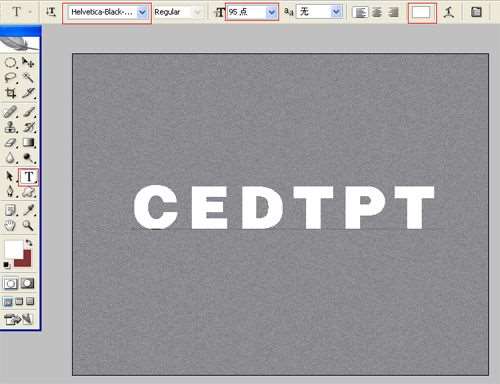Select the Brush tool
Viewport: 500px width, 384px height.
click(x=28, y=112)
